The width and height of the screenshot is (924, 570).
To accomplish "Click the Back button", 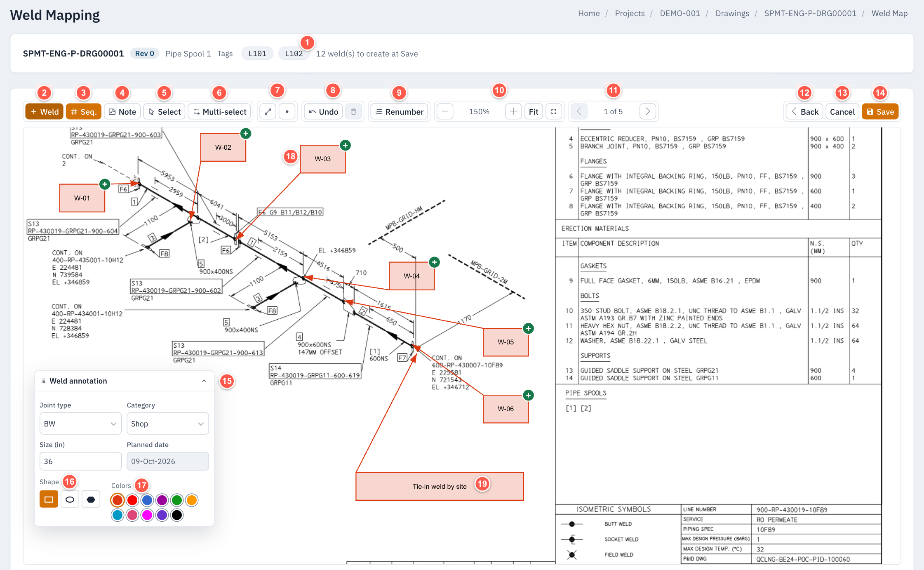I will click(x=805, y=112).
